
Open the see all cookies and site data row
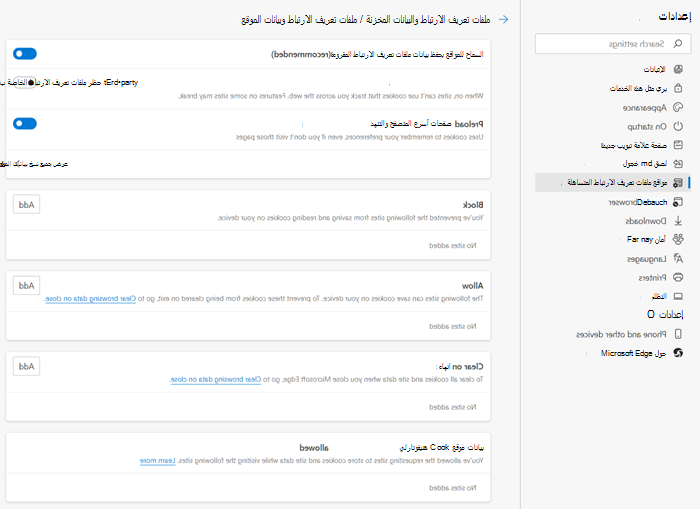(x=248, y=164)
